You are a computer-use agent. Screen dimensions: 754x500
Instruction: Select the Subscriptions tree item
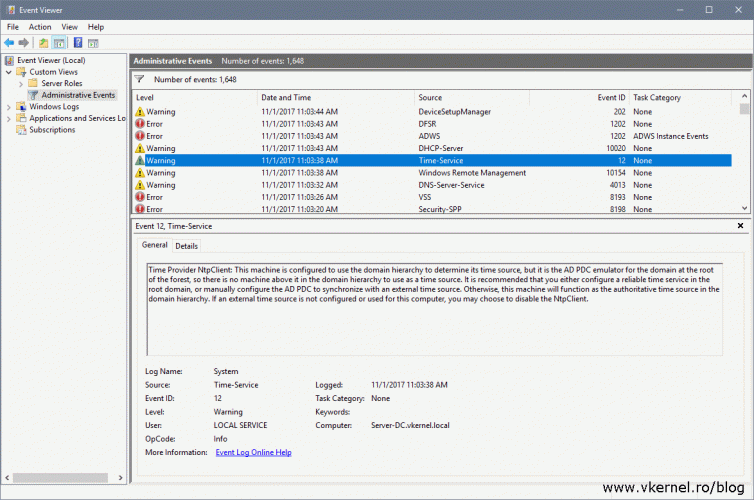[52, 129]
